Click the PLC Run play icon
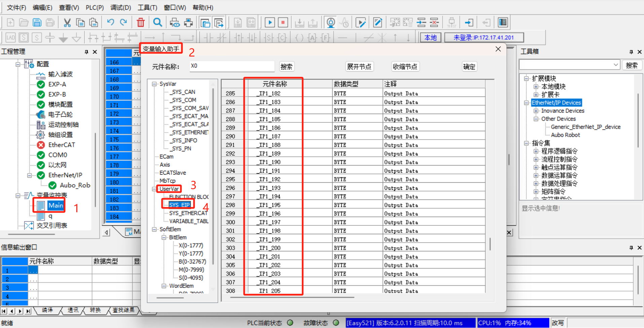The height and width of the screenshot is (328, 644). click(x=270, y=23)
